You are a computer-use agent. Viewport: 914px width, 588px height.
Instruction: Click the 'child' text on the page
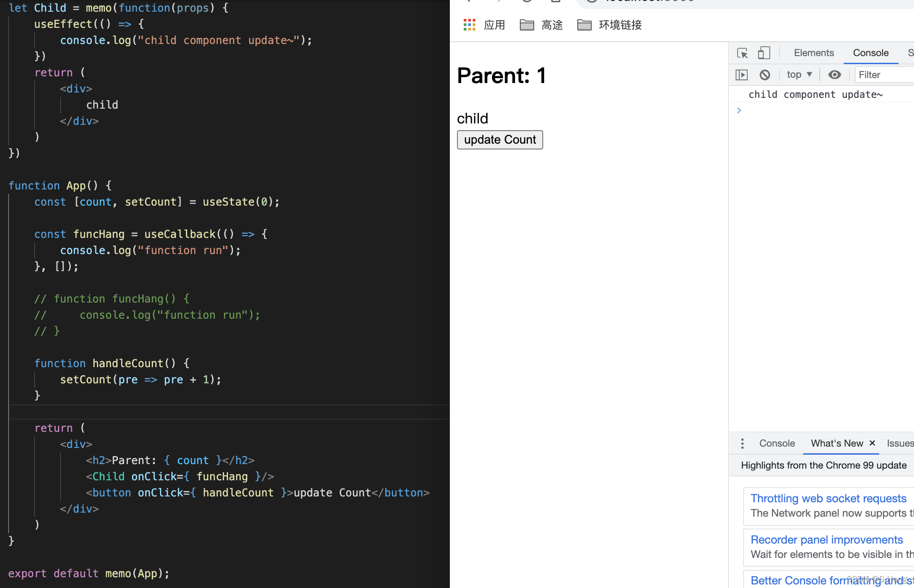pyautogui.click(x=472, y=118)
